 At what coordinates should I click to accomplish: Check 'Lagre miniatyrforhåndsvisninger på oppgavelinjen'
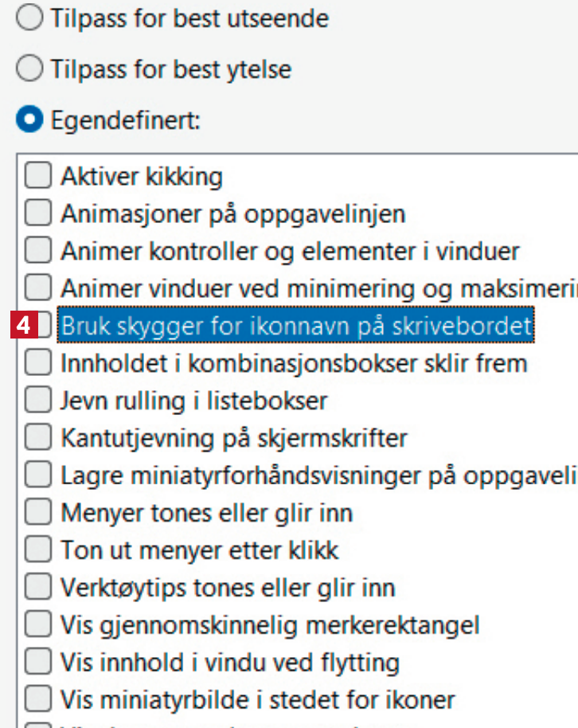[x=37, y=475]
